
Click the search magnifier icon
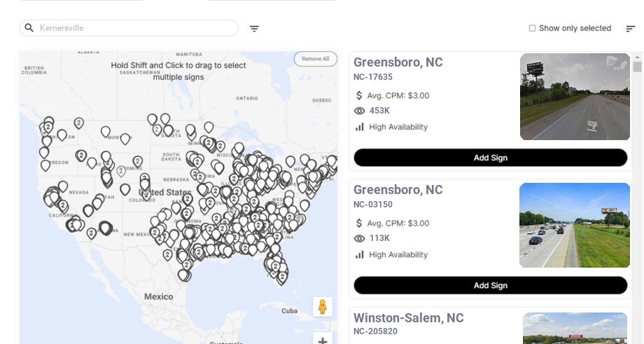point(29,28)
